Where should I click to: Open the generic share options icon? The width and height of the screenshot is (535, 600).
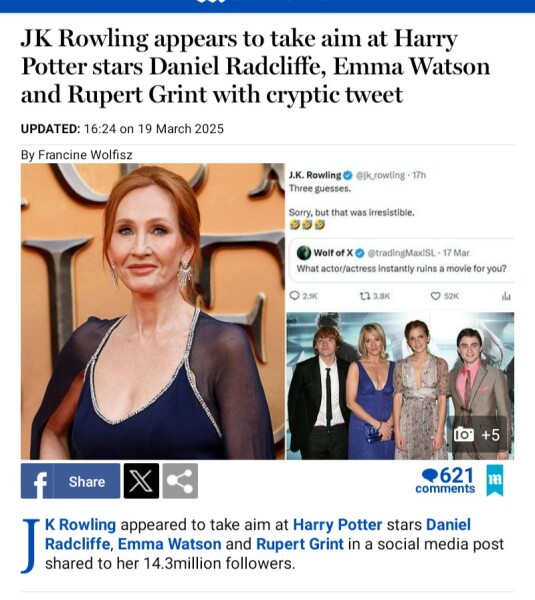tap(180, 481)
